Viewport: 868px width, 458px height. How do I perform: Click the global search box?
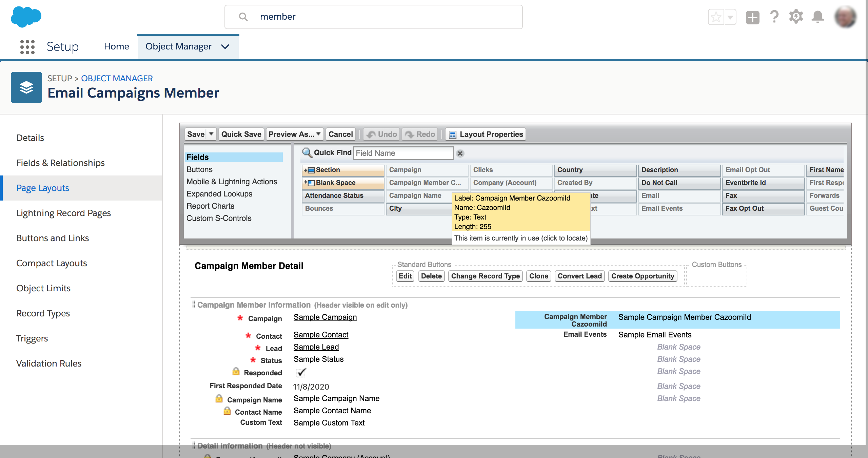373,17
